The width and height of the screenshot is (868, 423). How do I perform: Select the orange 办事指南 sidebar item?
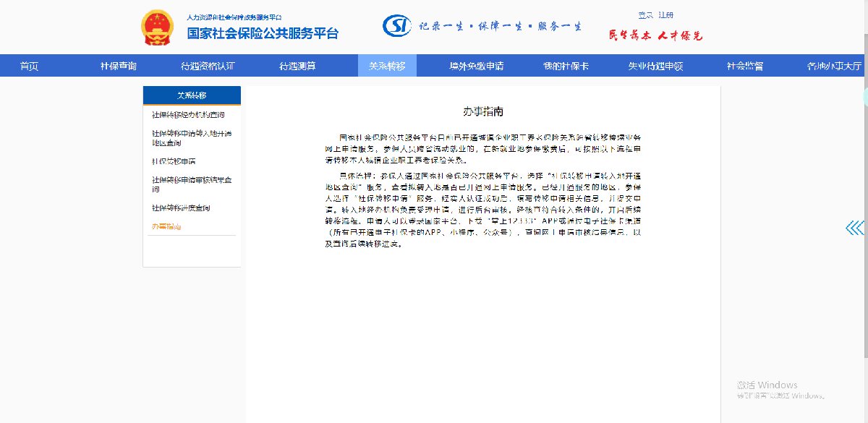[166, 226]
